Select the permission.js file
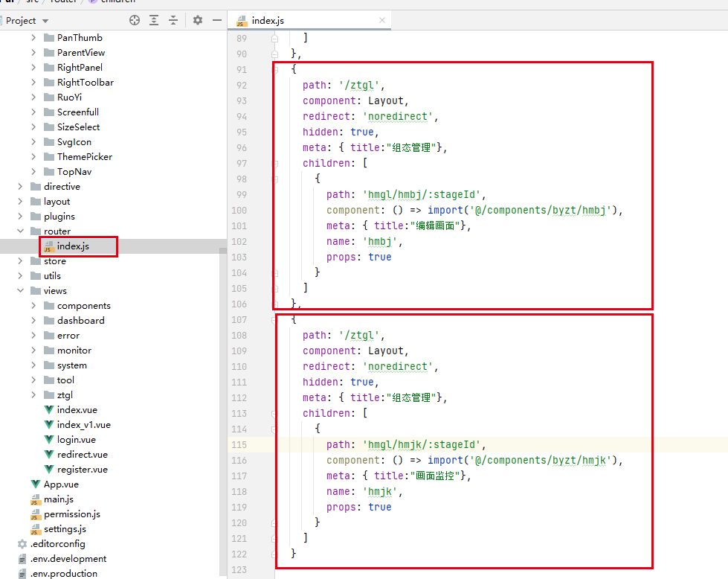The width and height of the screenshot is (728, 579). [71, 514]
